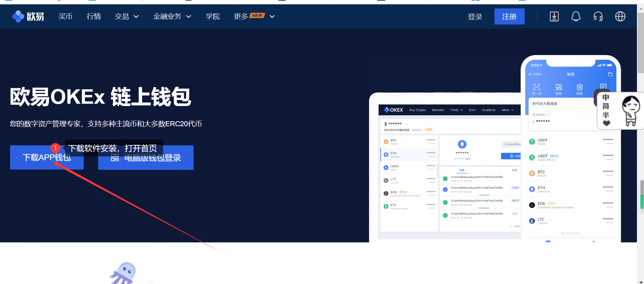644x284 pixels.
Task: Click the jellyfish mascot illustration
Action: 123,273
